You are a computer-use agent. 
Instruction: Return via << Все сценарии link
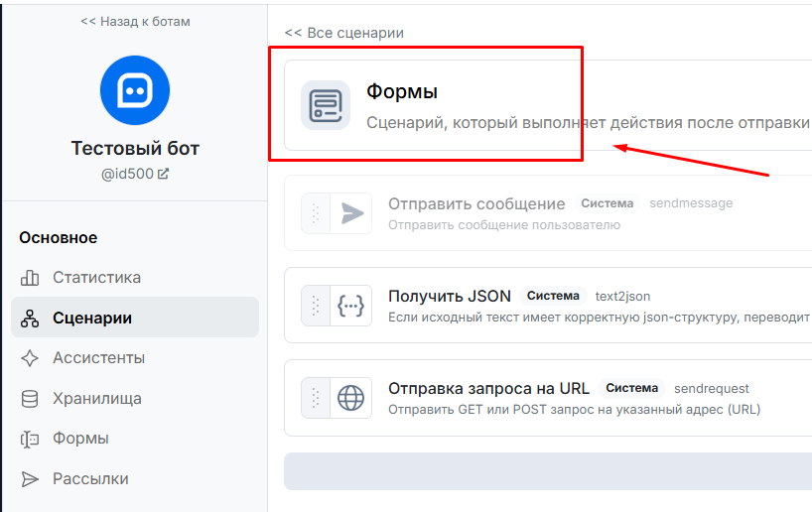[343, 33]
